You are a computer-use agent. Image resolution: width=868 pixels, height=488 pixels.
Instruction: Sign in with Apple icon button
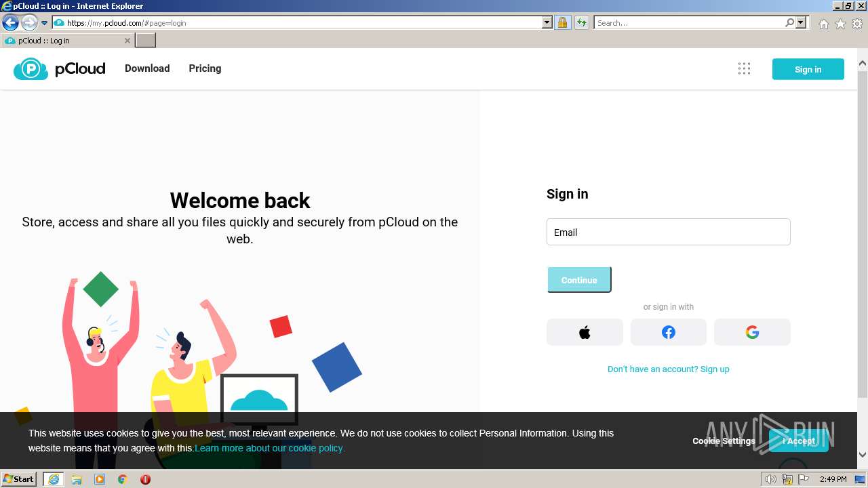[x=585, y=332]
